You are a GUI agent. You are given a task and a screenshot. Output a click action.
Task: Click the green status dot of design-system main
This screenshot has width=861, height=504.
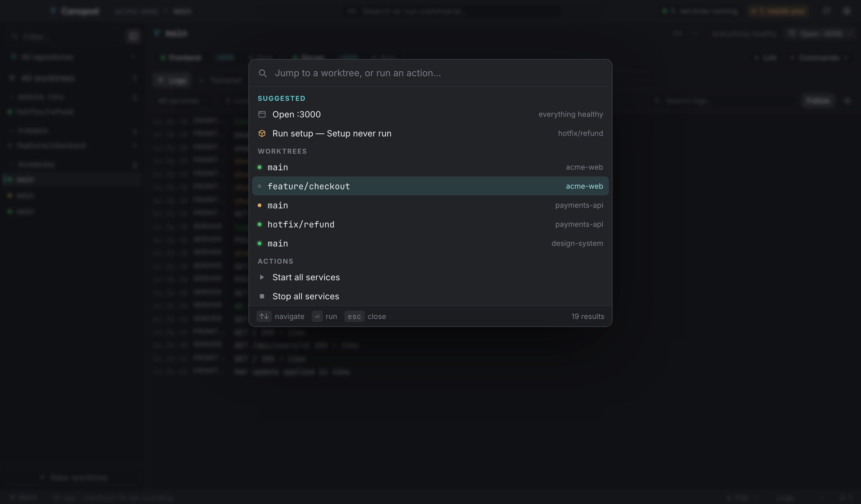point(259,243)
